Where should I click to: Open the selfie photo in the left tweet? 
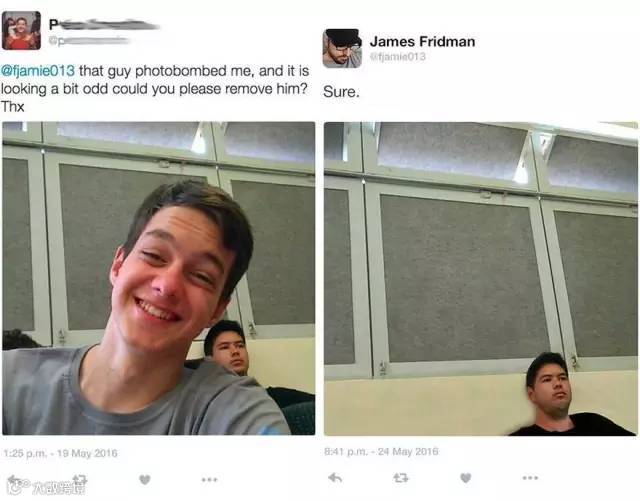159,278
